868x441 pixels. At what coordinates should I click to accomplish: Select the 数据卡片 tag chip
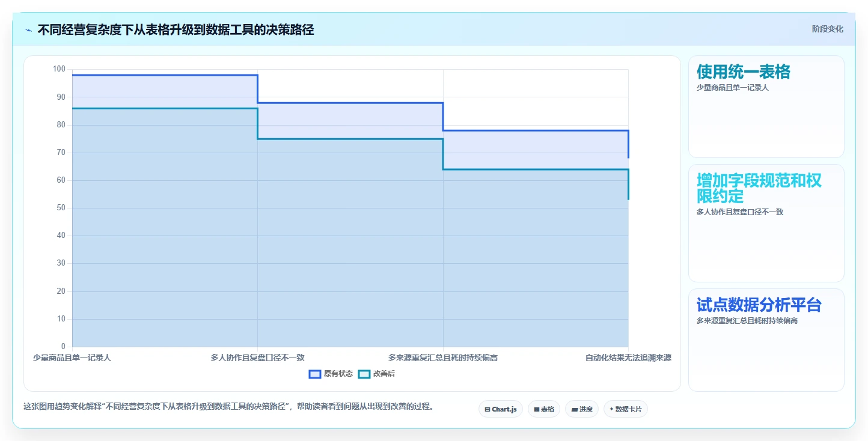626,409
